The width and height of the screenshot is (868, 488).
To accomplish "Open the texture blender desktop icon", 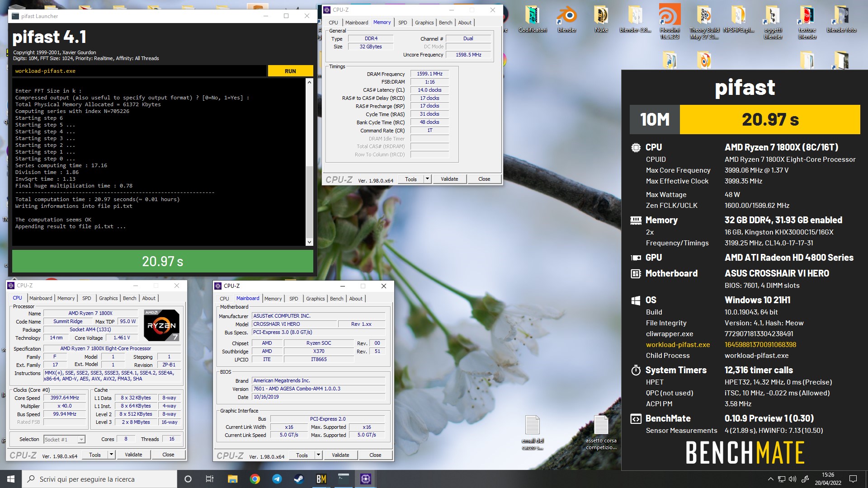I will 807,21.
